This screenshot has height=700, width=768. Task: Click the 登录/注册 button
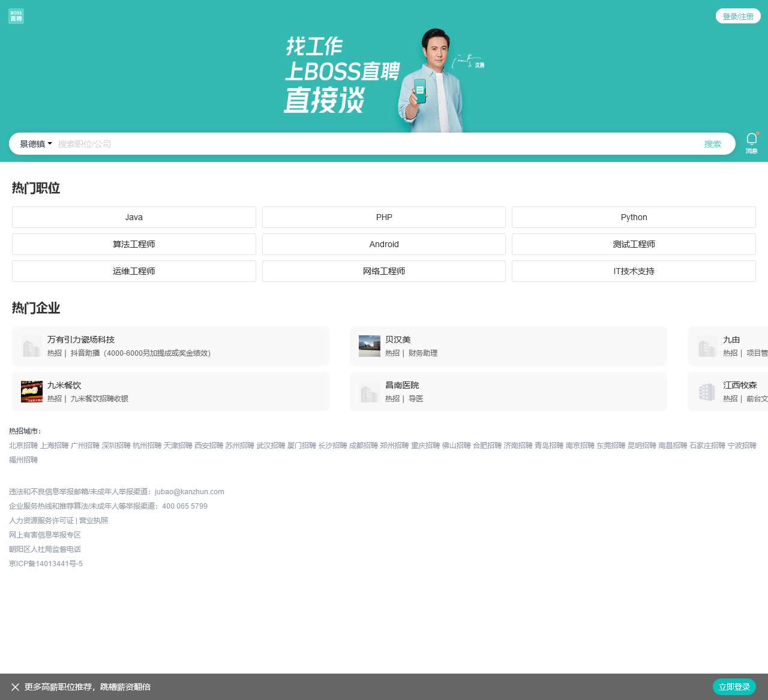click(738, 16)
